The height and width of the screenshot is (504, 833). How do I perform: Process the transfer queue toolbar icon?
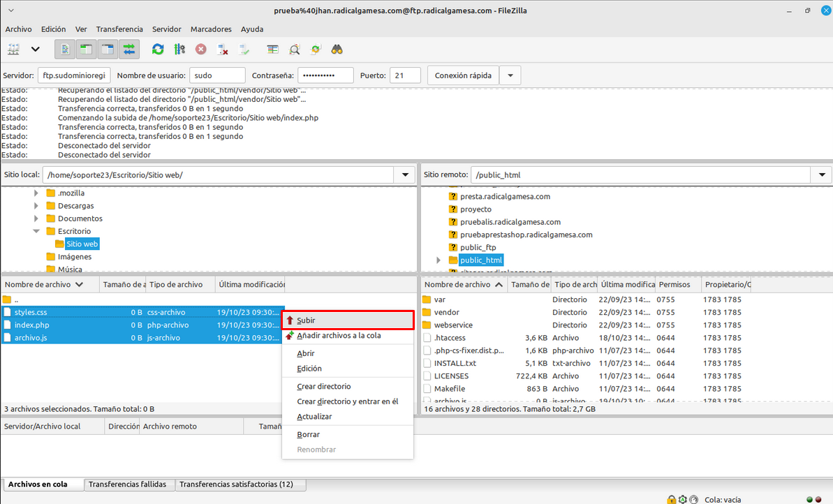coord(179,50)
